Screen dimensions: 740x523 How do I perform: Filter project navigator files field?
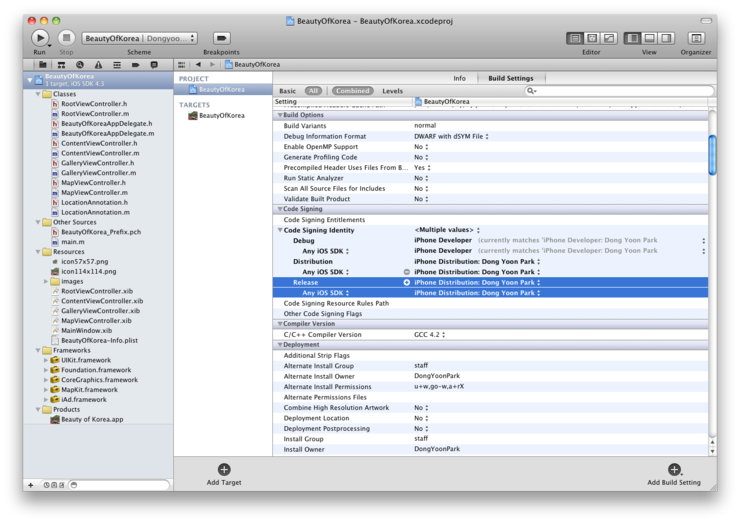click(119, 485)
